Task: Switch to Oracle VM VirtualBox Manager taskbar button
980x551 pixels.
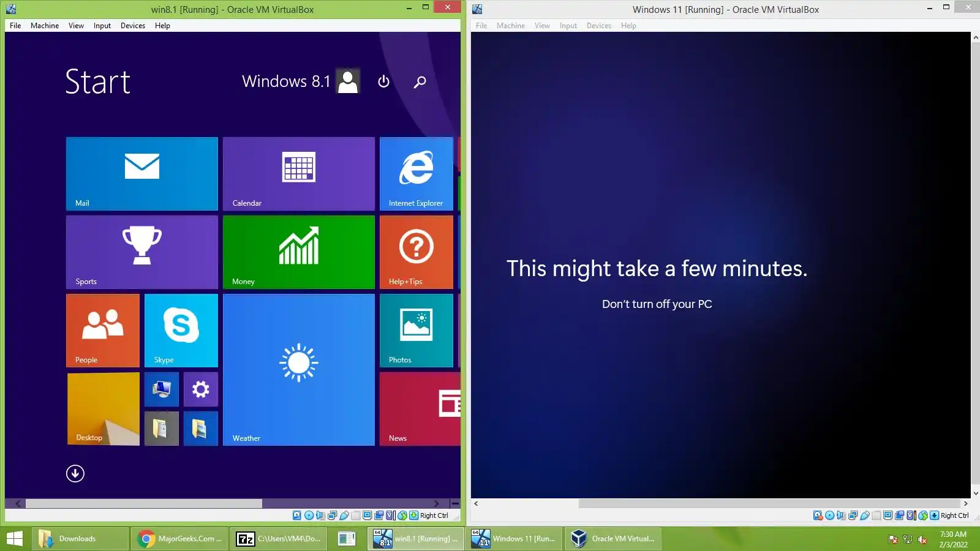Action: [613, 539]
